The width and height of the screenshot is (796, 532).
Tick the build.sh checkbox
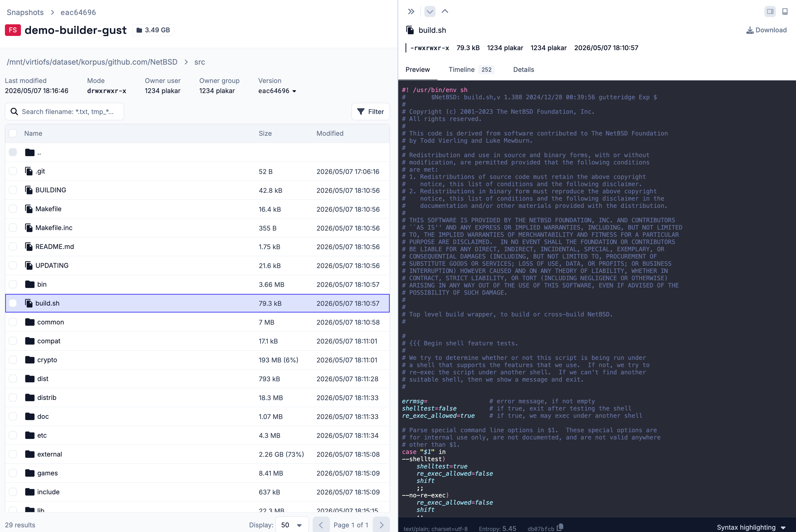[x=13, y=303]
